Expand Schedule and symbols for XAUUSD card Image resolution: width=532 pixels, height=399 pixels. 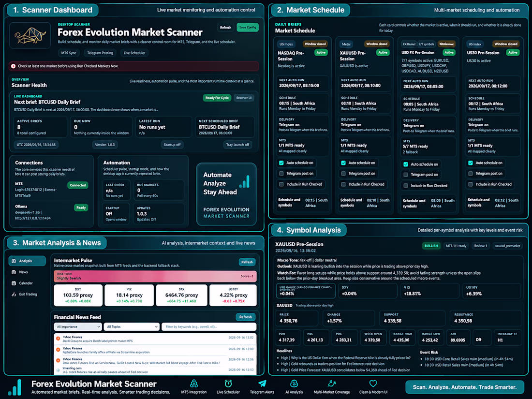click(x=365, y=203)
